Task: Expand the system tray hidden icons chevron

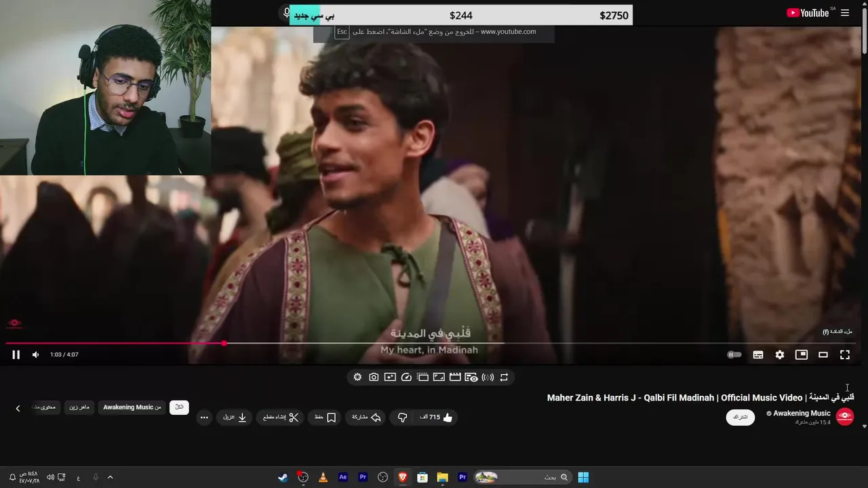Action: 110,477
